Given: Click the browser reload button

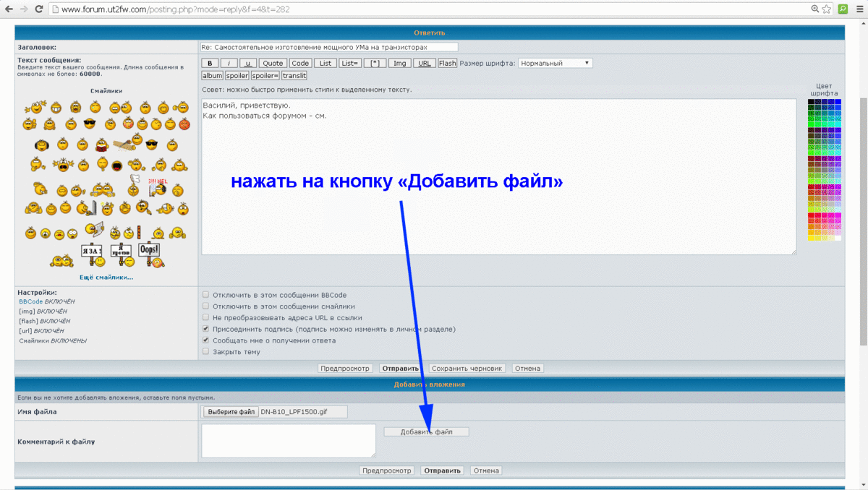Looking at the screenshot, I should 40,9.
